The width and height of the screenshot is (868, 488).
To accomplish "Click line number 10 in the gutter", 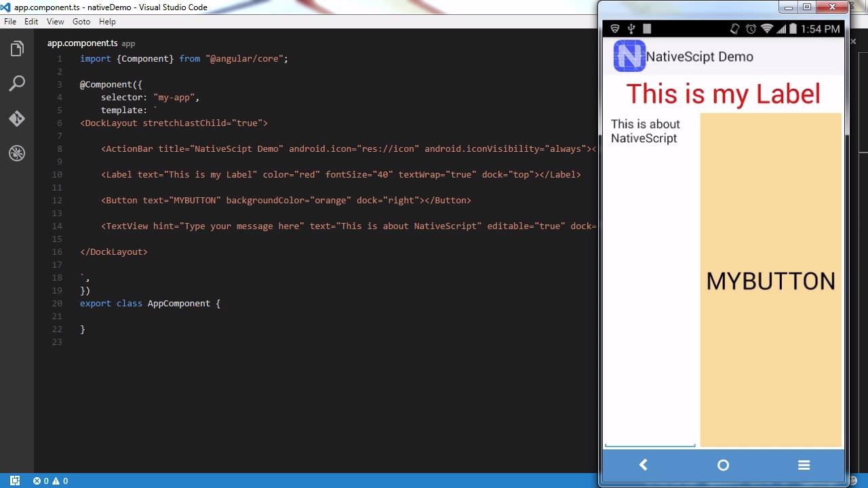I will pyautogui.click(x=56, y=175).
